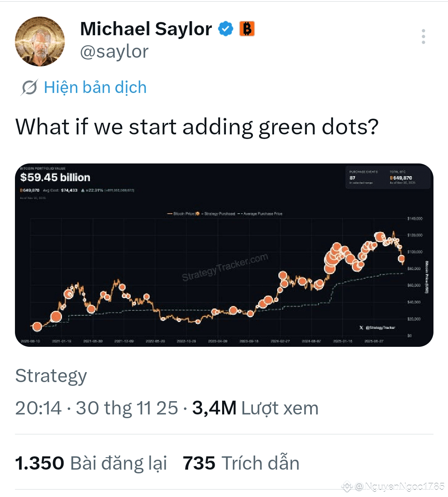Open the @saylor handle

tap(114, 52)
